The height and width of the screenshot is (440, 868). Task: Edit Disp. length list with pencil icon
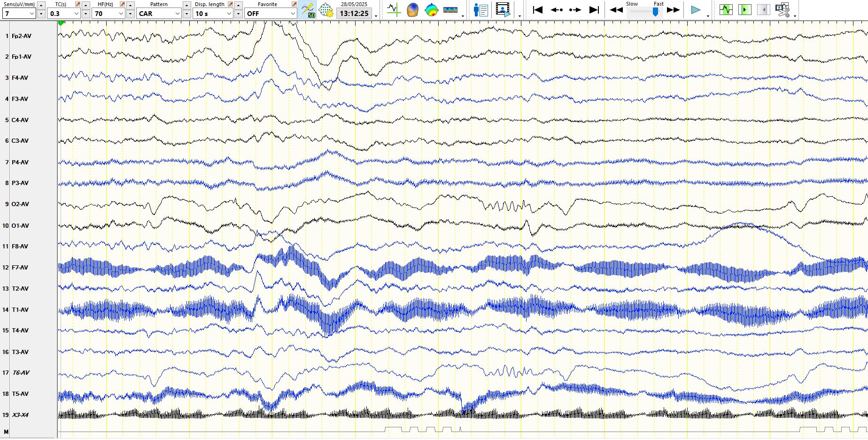point(231,4)
